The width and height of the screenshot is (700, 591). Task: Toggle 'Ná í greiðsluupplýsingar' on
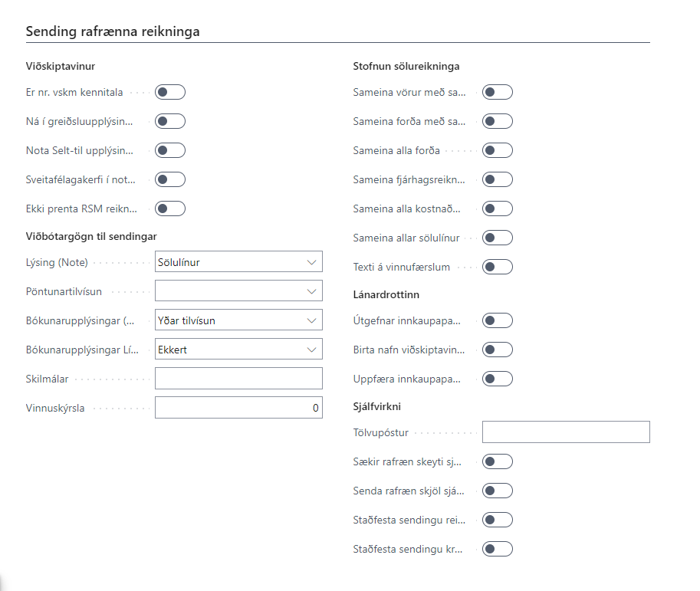pyautogui.click(x=169, y=120)
